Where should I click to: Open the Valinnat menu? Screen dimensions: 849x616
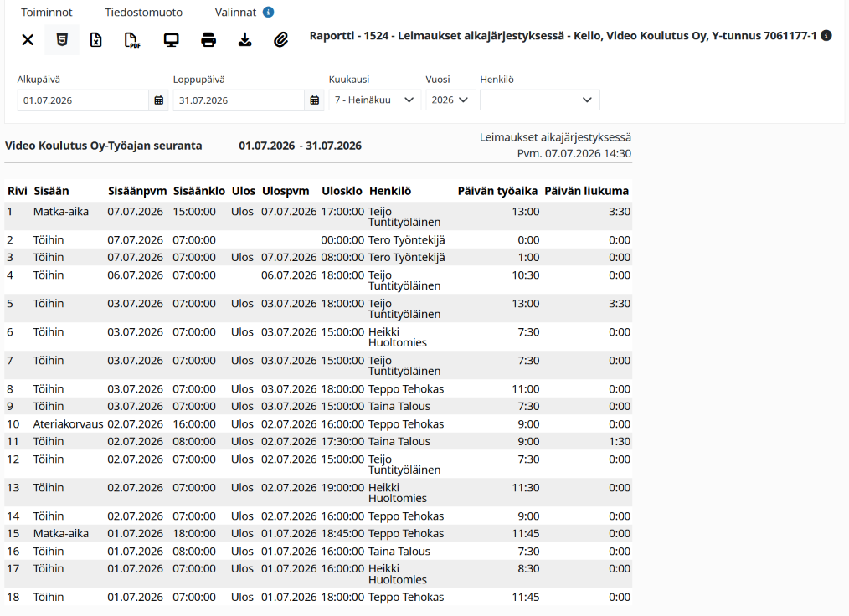pyautogui.click(x=235, y=13)
